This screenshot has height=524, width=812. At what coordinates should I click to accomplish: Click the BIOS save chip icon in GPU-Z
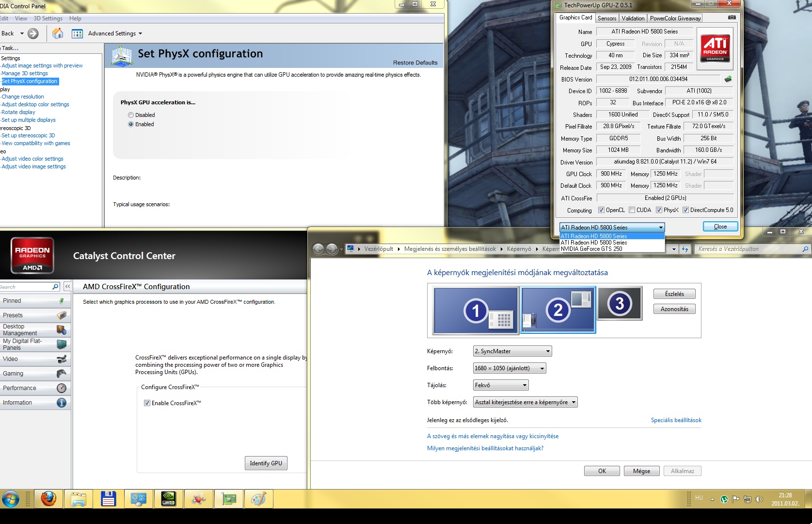[x=728, y=79]
